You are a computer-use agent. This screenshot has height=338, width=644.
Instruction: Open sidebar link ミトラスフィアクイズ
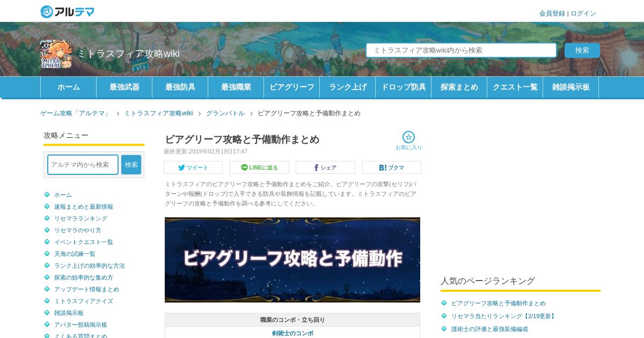84,301
